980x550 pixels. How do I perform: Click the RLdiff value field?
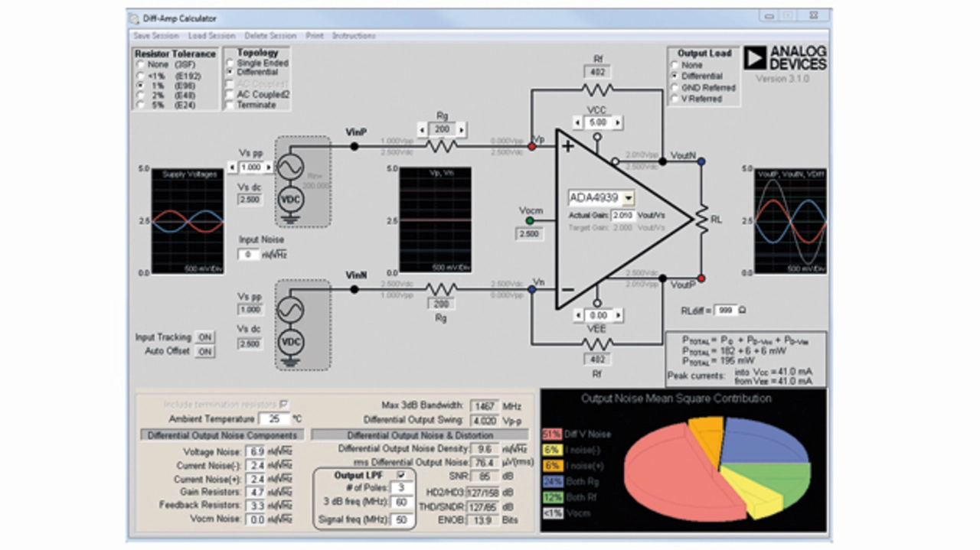[x=724, y=311]
